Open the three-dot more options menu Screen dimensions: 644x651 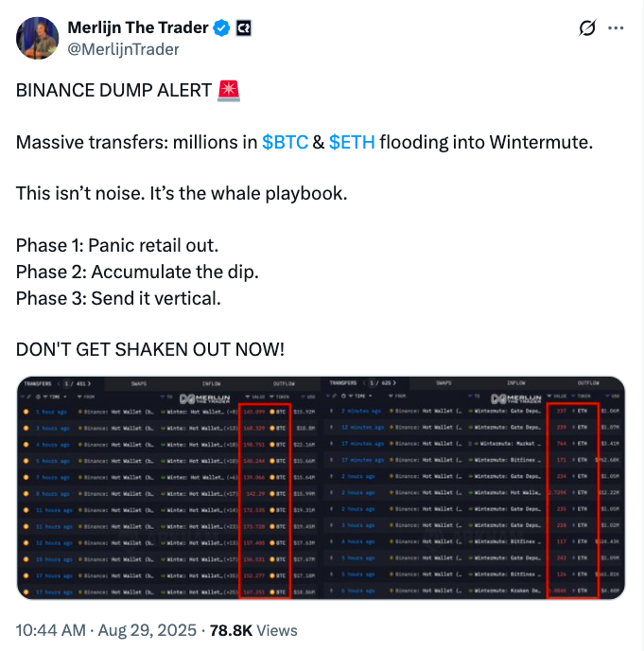(616, 28)
